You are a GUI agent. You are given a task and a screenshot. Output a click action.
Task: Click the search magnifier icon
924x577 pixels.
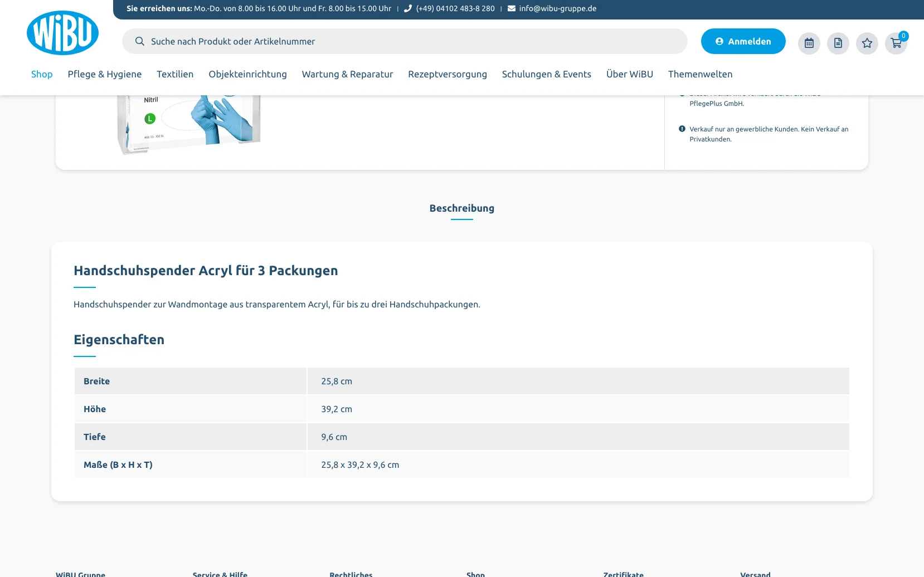click(140, 41)
